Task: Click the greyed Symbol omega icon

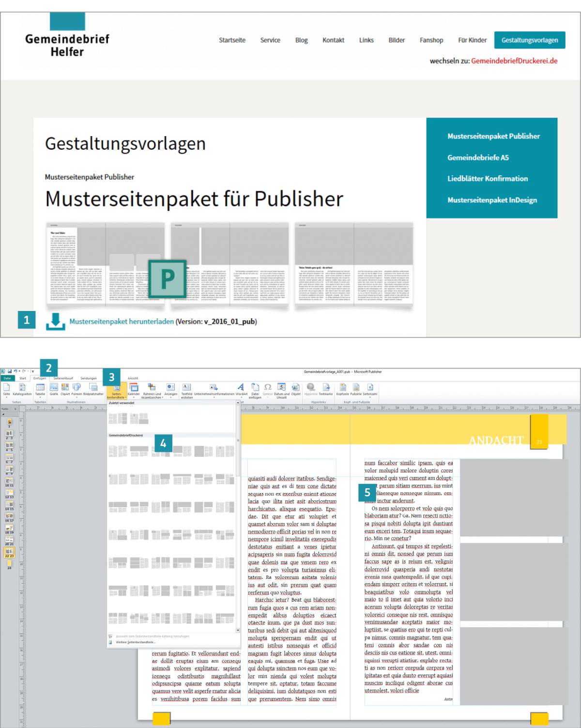Action: coord(268,389)
